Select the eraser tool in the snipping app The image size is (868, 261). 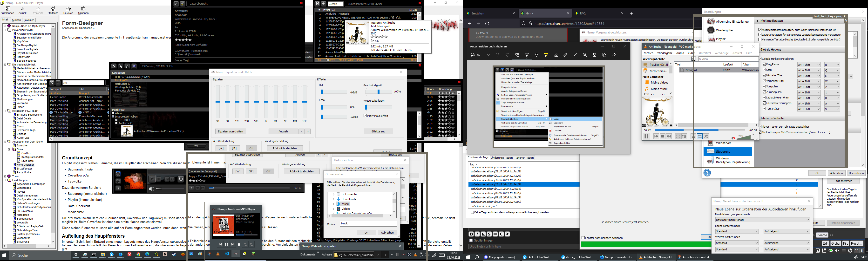(x=556, y=55)
